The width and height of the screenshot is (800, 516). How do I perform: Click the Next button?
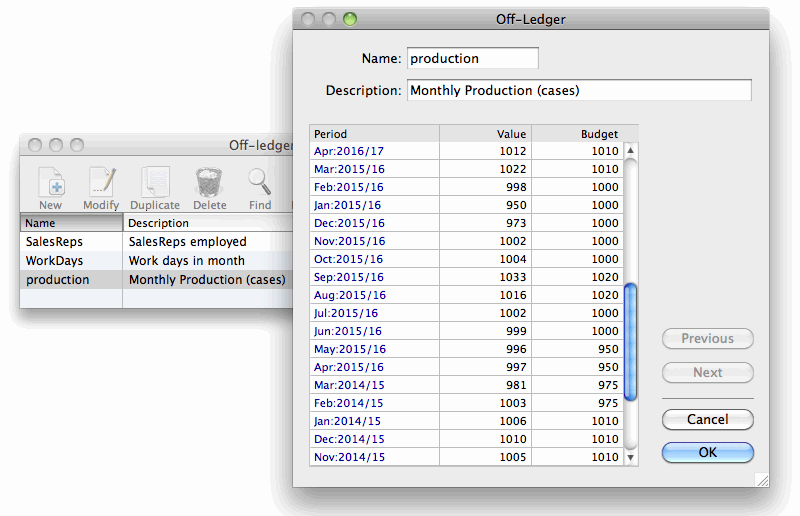click(x=708, y=372)
